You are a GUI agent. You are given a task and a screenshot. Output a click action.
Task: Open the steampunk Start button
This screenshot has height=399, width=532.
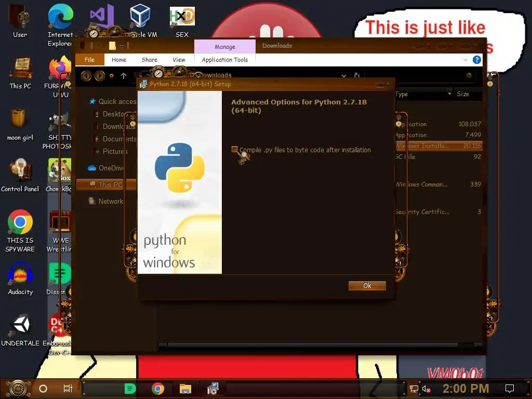click(18, 389)
